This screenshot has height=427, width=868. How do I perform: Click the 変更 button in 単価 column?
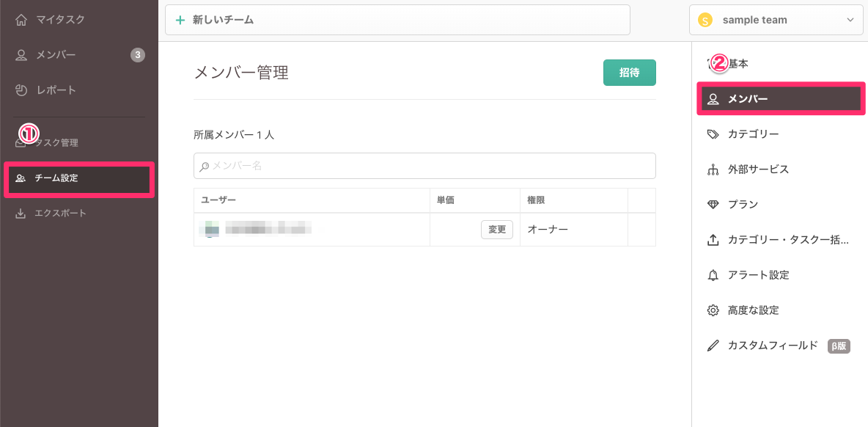[x=496, y=230]
